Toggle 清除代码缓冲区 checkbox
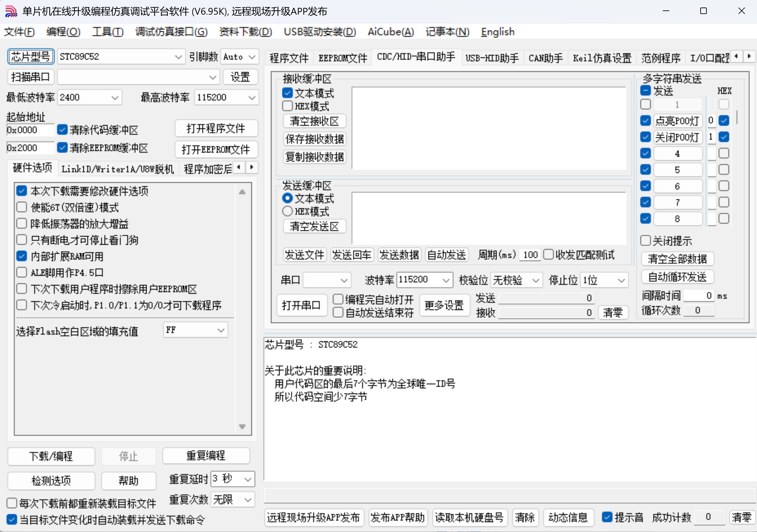 (62, 129)
